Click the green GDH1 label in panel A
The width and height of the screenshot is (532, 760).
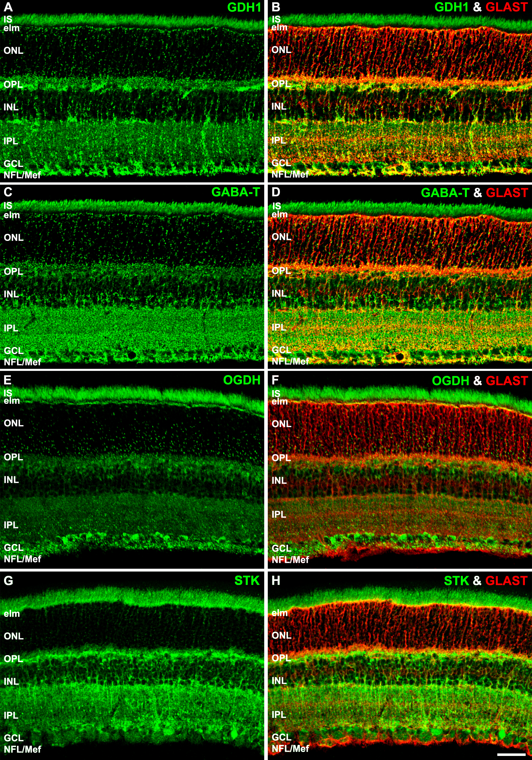(x=244, y=7)
